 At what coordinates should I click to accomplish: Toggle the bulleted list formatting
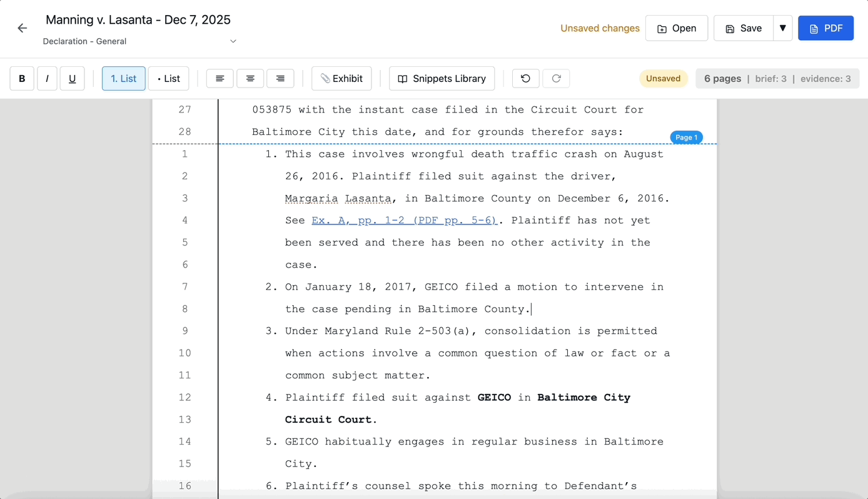(x=168, y=78)
